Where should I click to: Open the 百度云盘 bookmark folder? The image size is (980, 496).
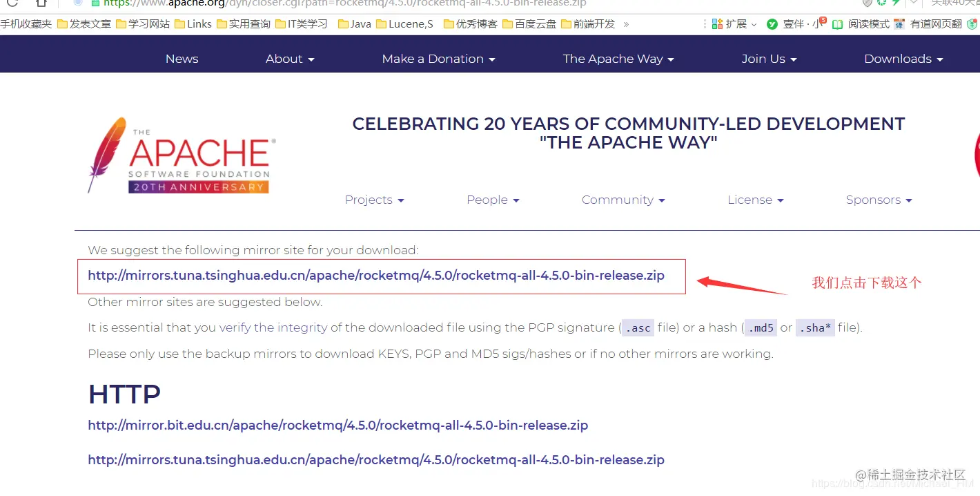(x=529, y=23)
